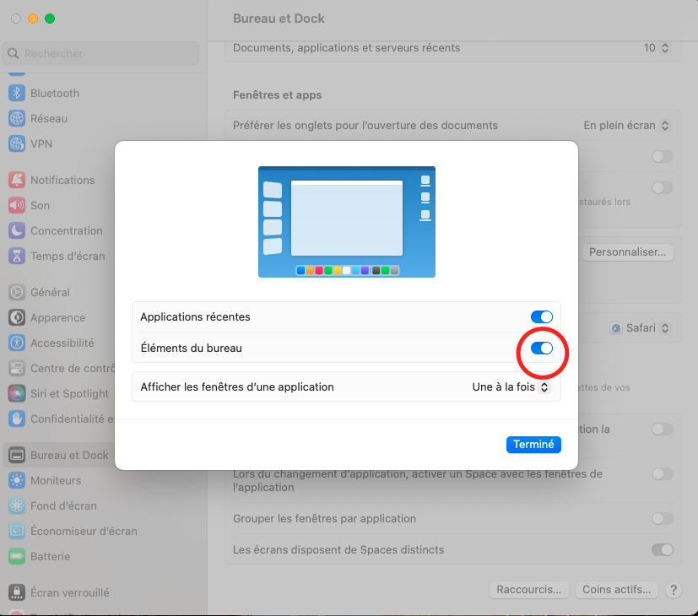This screenshot has width=698, height=616.
Task: Expand the Safari default browser dropdown
Action: (643, 327)
